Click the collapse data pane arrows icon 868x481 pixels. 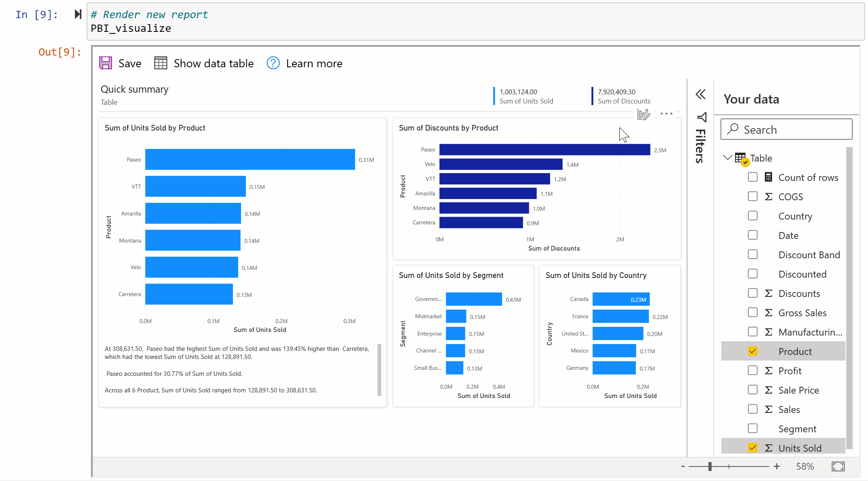coord(700,94)
